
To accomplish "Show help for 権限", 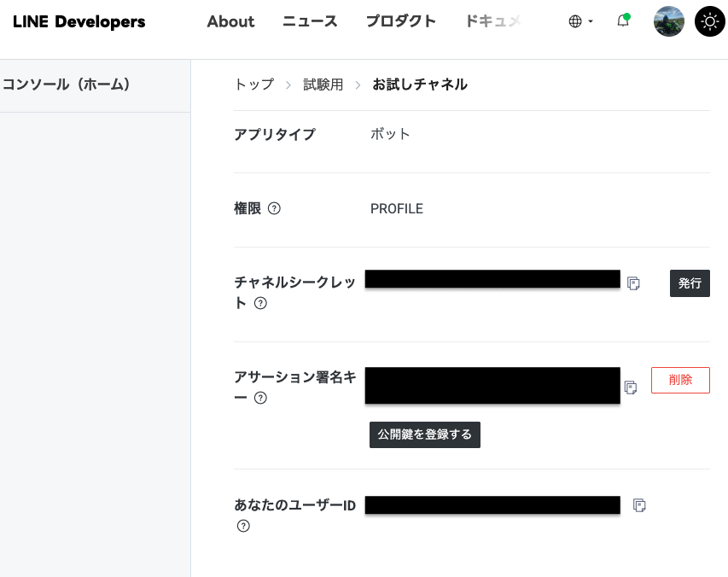I will point(275,208).
